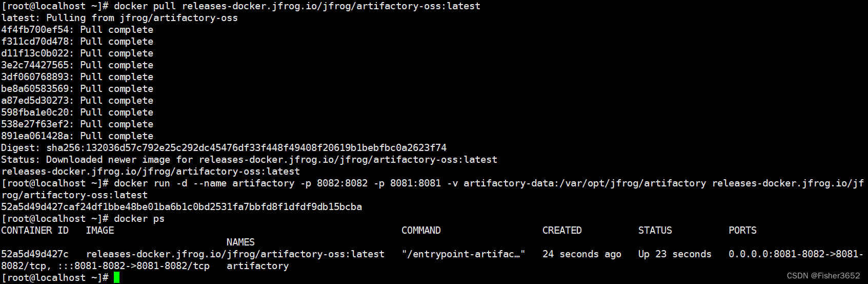Click layer 891ea061428a pull complete line
This screenshot has width=868, height=284.
(x=77, y=136)
